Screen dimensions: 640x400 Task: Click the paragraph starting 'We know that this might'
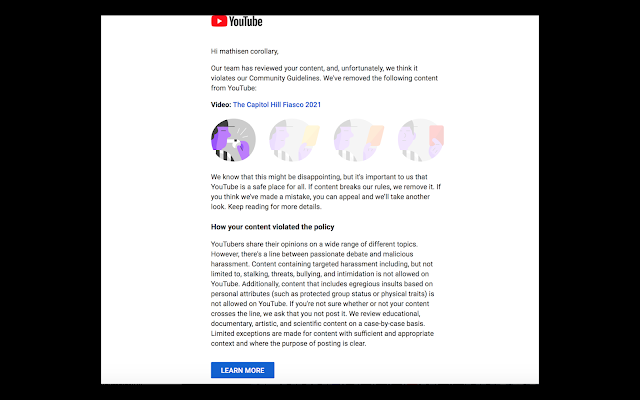(x=326, y=192)
